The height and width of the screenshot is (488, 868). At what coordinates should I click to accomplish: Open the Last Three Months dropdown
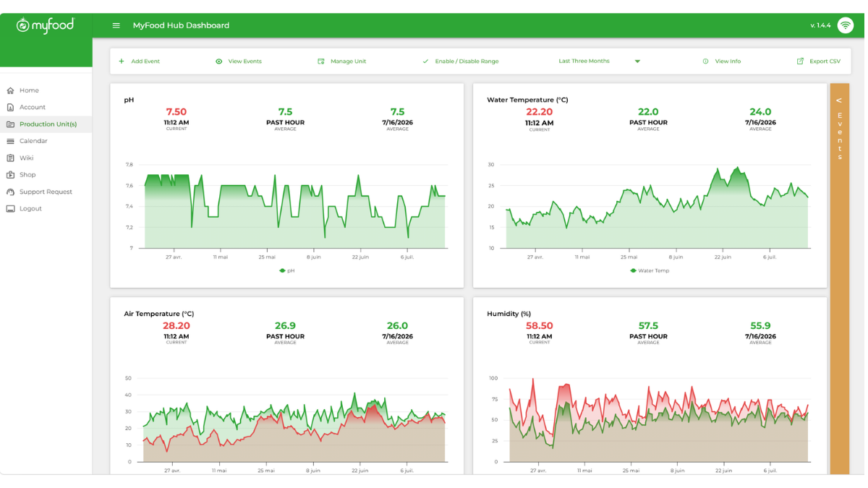(600, 61)
